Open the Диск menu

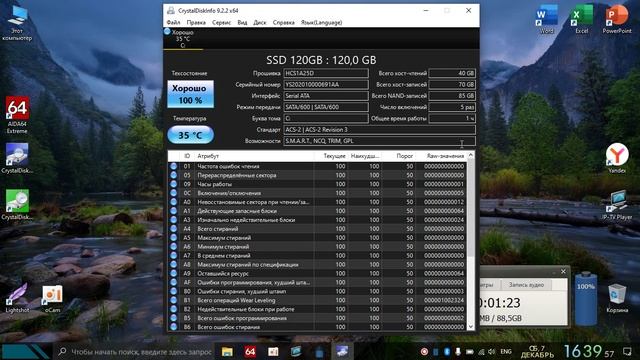[x=260, y=22]
